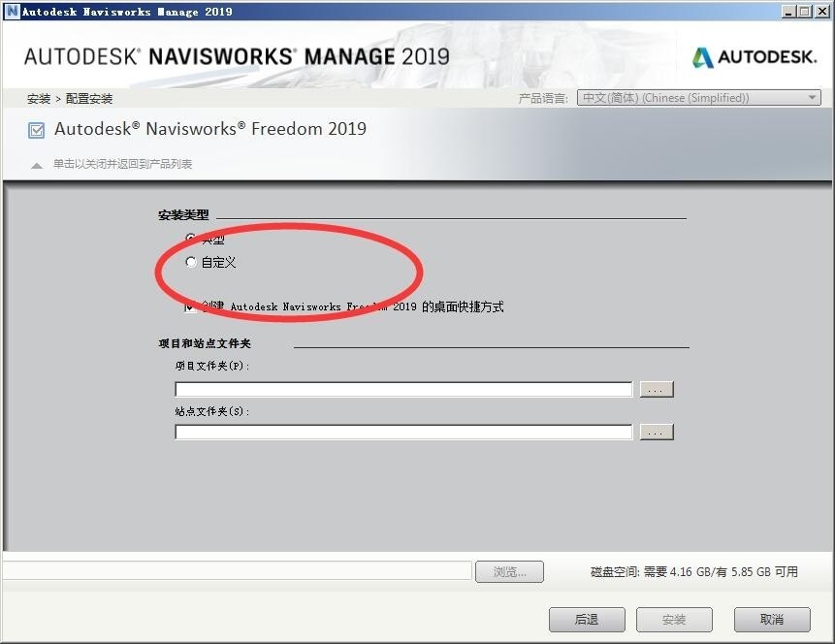Close the installer window
Screen dimensions: 835x644
(x=821, y=12)
